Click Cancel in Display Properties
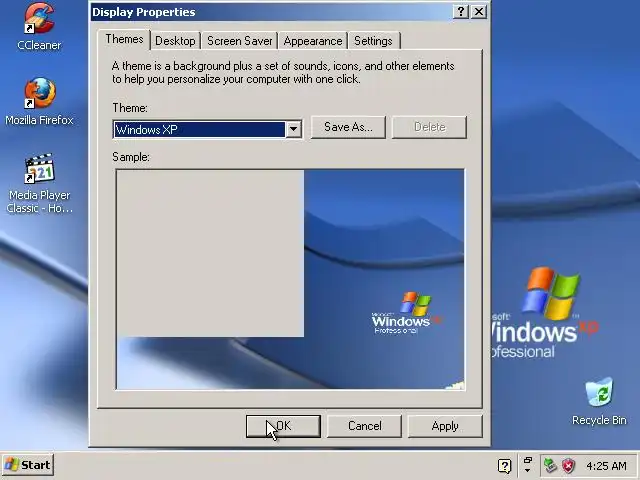The width and height of the screenshot is (640, 480). (364, 426)
